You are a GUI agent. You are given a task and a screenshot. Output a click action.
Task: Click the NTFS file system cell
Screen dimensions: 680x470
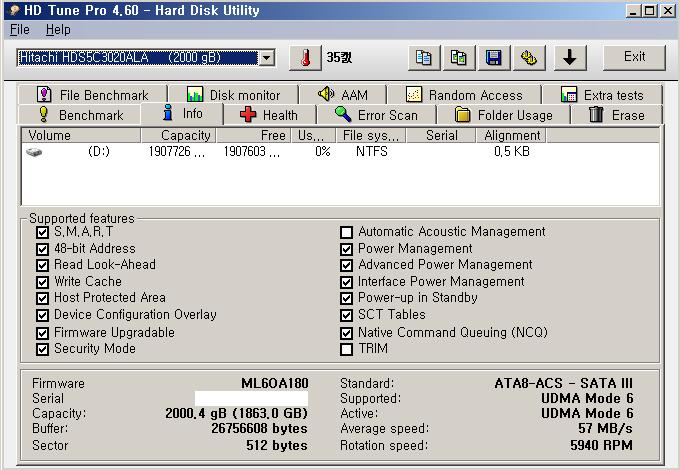click(372, 151)
